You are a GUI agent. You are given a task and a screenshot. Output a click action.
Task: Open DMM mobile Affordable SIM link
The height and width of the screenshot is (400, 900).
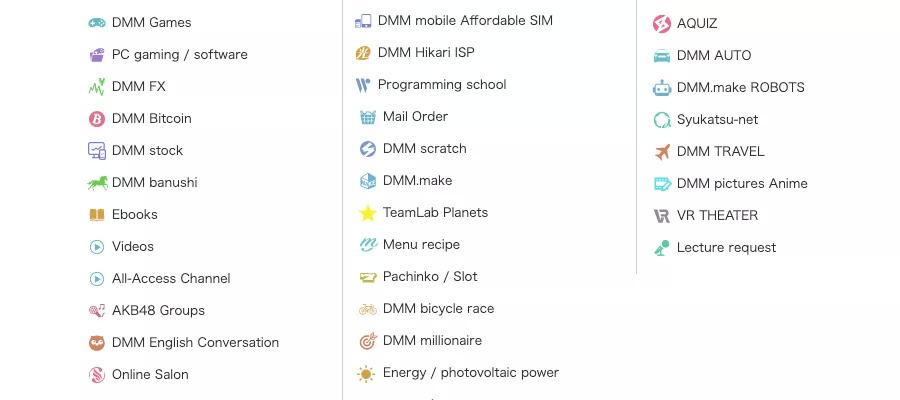465,20
